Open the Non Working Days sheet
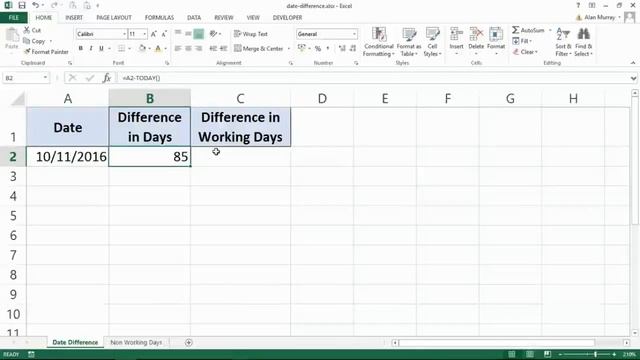This screenshot has height=360, width=640. pos(136,342)
